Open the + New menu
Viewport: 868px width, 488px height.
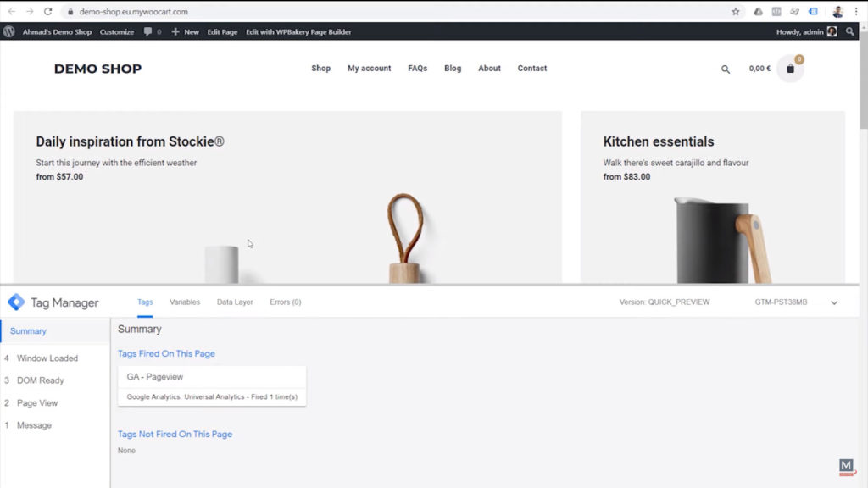click(186, 30)
